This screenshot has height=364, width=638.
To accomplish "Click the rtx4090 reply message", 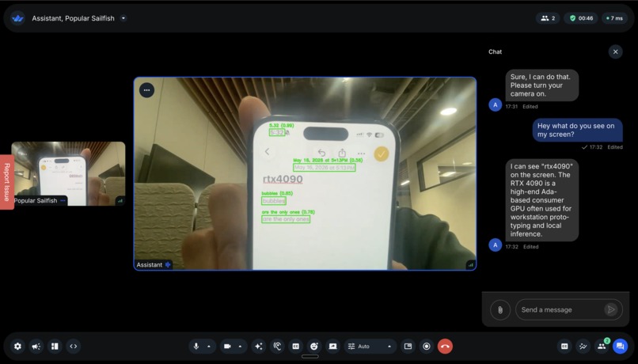I will coord(542,200).
